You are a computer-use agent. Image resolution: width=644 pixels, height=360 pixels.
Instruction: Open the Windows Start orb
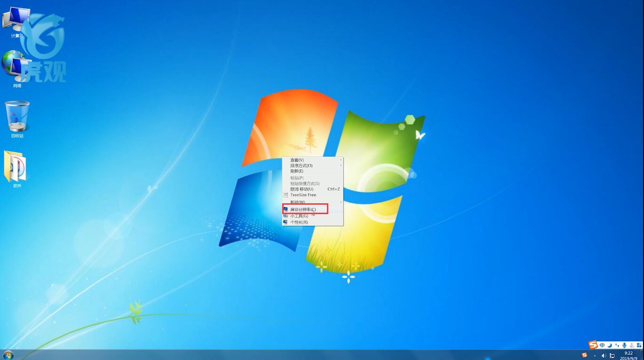[x=8, y=355]
